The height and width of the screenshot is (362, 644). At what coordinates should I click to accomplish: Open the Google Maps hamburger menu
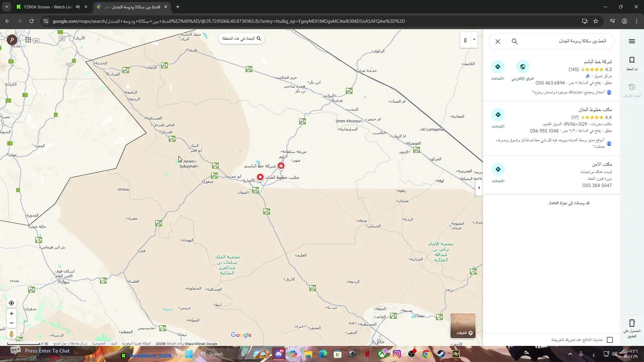click(x=632, y=41)
